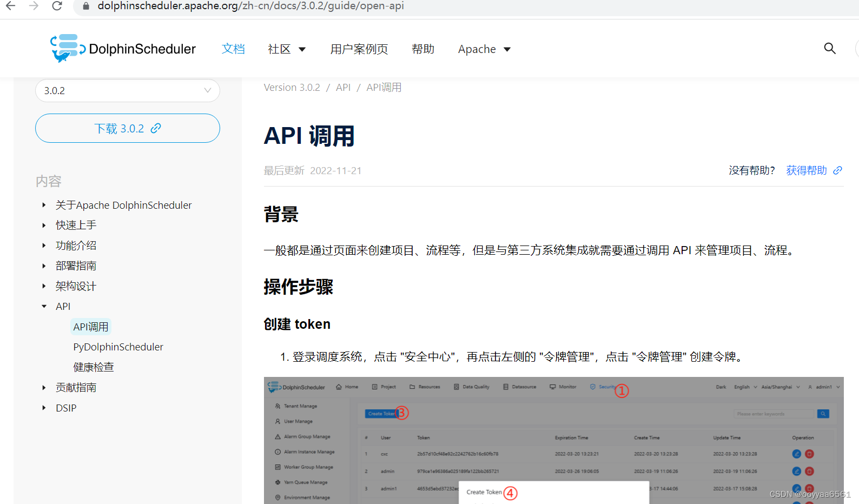Expand the 快速上手 tree section
Screen dimensions: 859x504
(44, 225)
